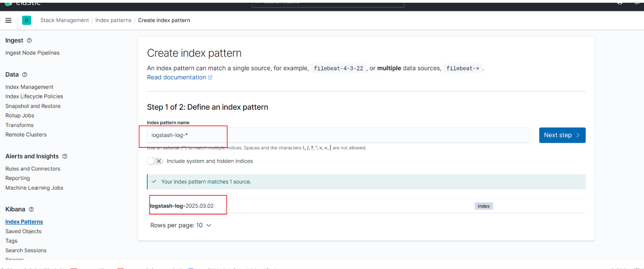The image size is (644, 269).
Task: Click the Index badge in matched row
Action: pyautogui.click(x=484, y=206)
